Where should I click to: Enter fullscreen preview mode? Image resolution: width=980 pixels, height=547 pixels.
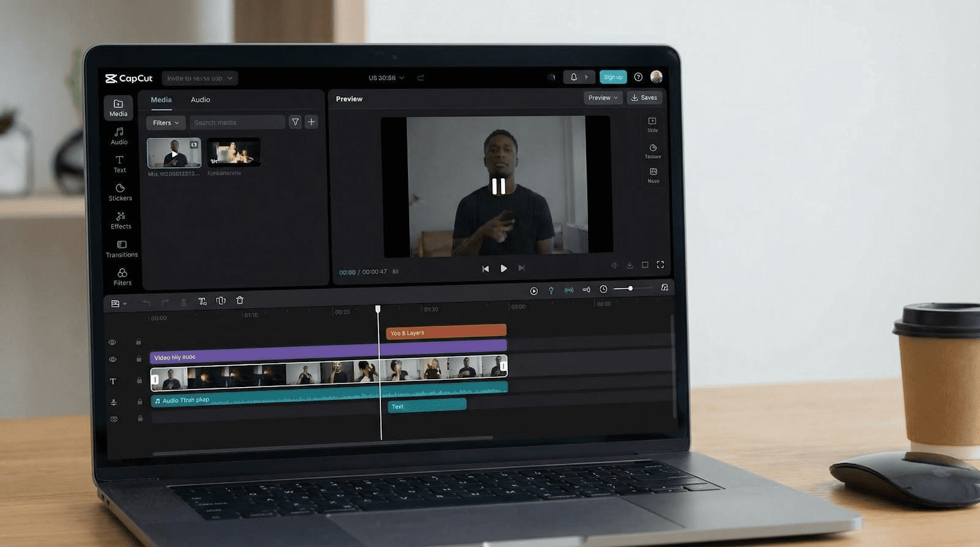pyautogui.click(x=660, y=265)
